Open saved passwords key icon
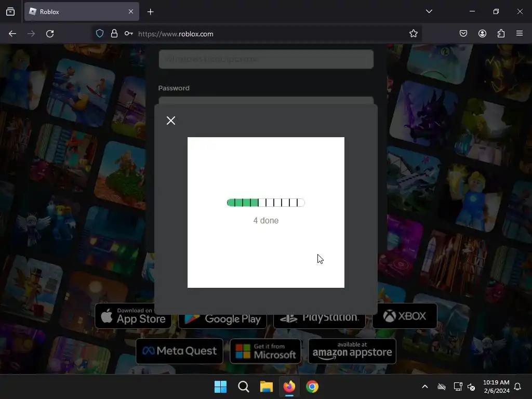The height and width of the screenshot is (399, 532). click(x=129, y=34)
